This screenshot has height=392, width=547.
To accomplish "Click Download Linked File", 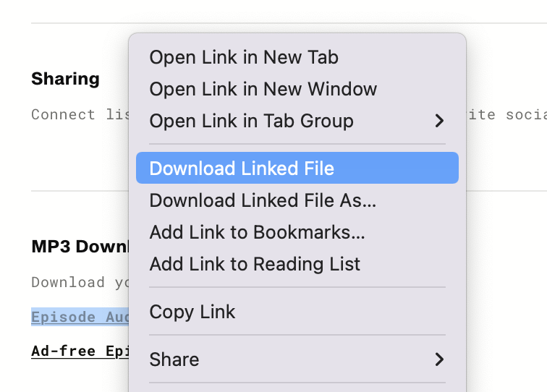I will (242, 169).
